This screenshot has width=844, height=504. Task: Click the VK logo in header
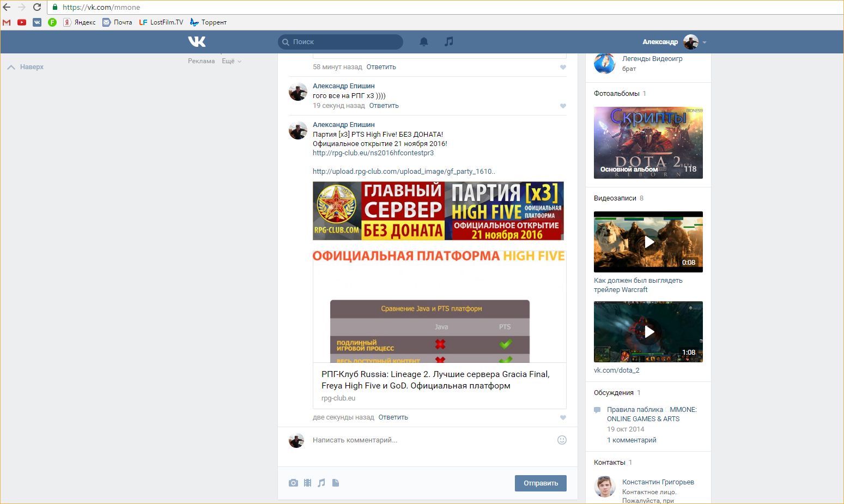[x=197, y=41]
